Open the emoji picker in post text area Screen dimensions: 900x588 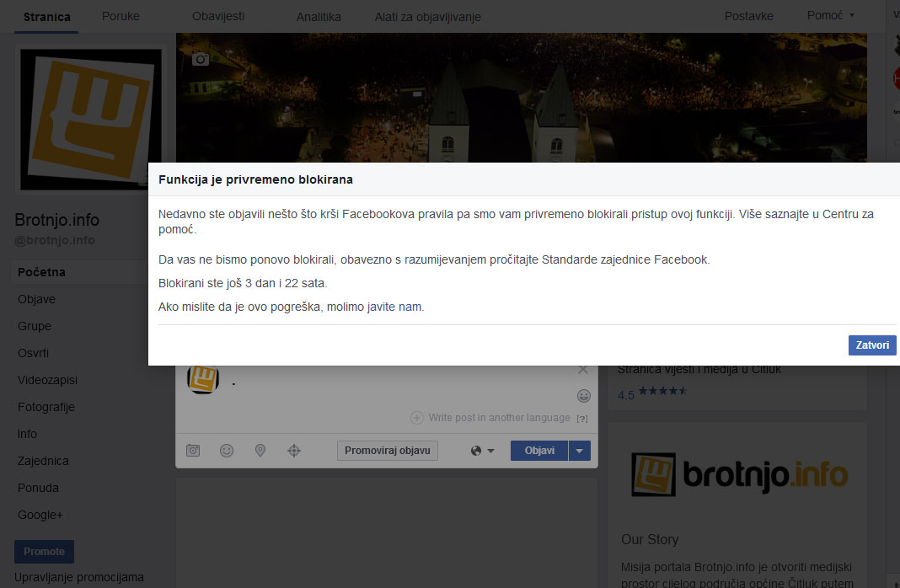(583, 396)
